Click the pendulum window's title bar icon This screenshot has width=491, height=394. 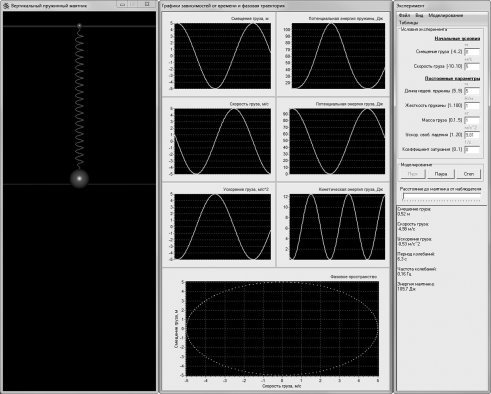[x=5, y=6]
